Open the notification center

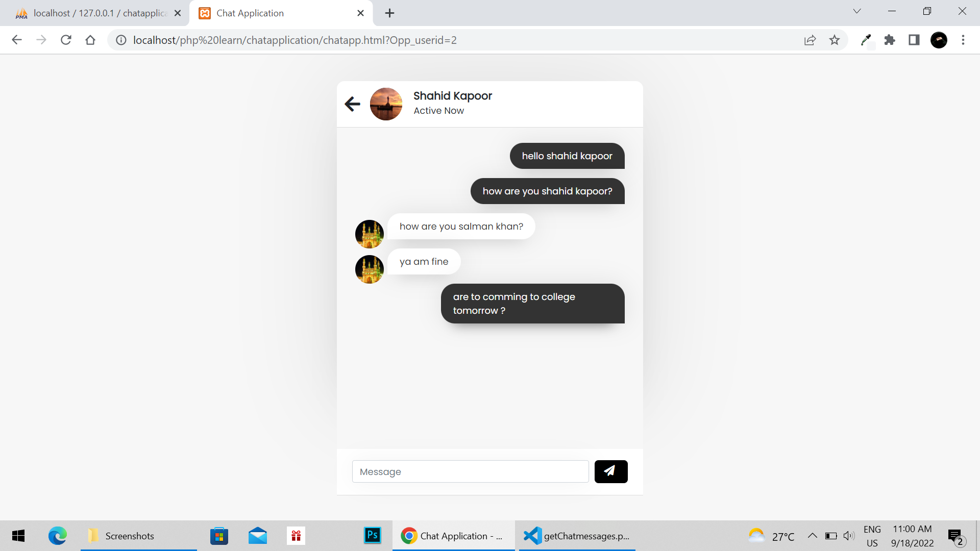[957, 537]
